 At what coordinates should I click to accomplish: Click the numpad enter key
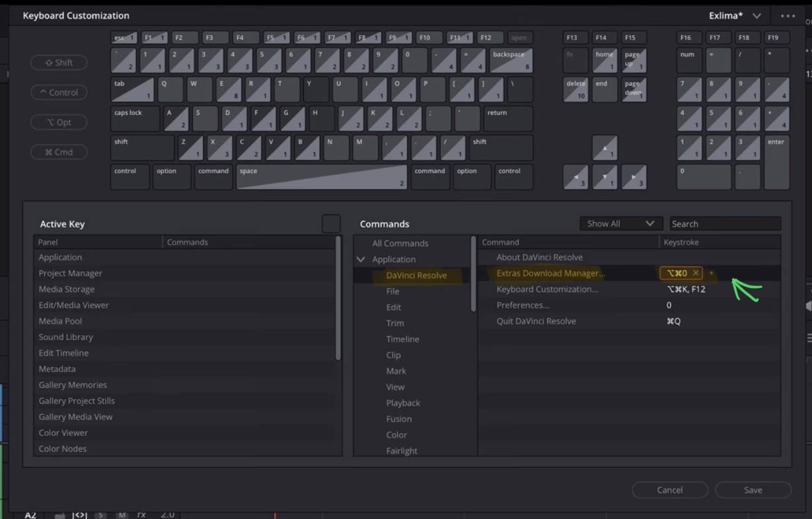point(776,161)
